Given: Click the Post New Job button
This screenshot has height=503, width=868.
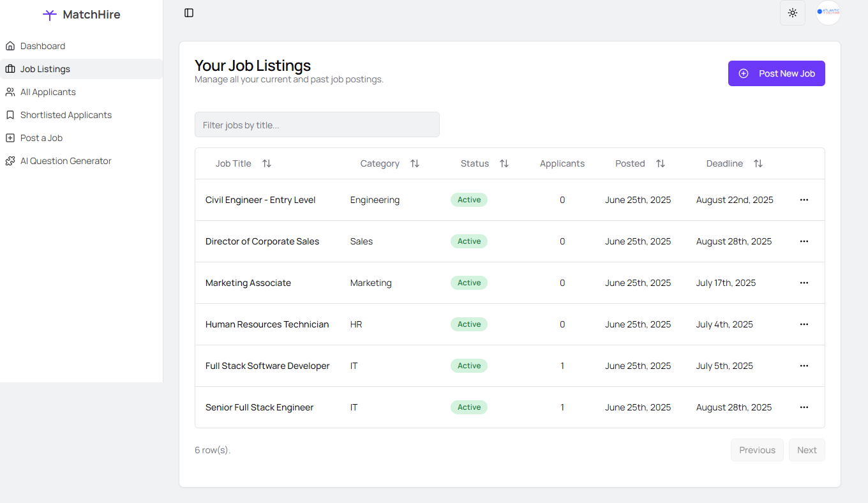Looking at the screenshot, I should (x=776, y=73).
